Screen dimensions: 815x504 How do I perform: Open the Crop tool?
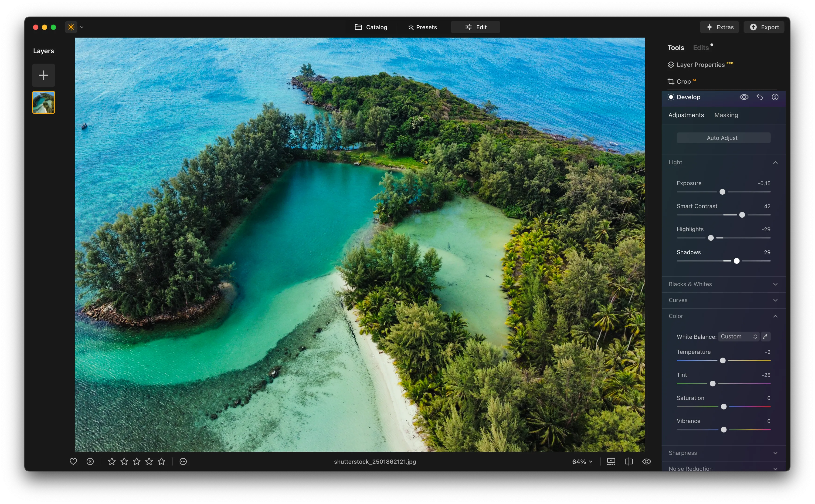tap(683, 81)
